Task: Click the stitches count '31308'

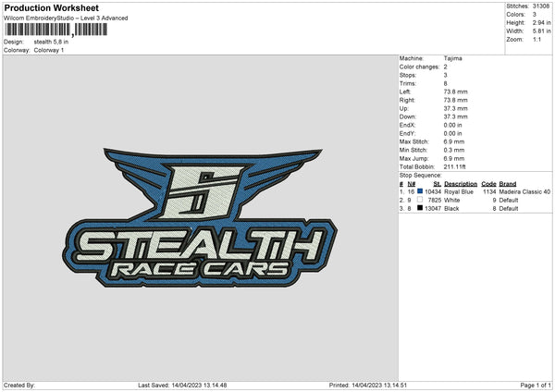Action: click(x=541, y=6)
